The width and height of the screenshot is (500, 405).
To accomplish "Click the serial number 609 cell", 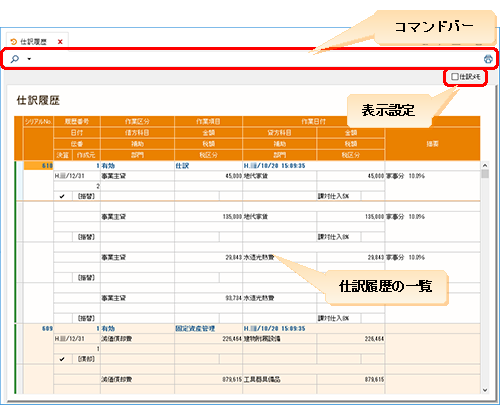I will [x=38, y=329].
